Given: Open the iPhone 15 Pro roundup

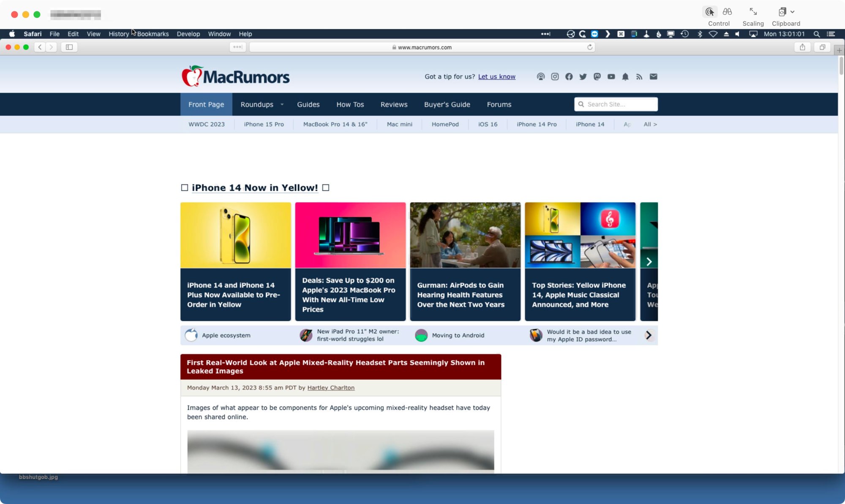Looking at the screenshot, I should click(x=264, y=124).
